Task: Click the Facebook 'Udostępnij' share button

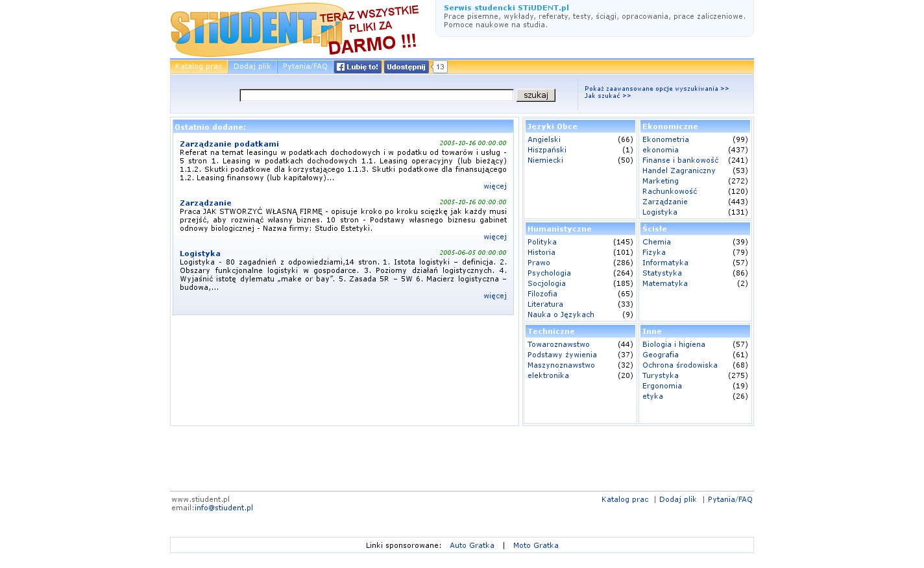Action: coord(406,67)
